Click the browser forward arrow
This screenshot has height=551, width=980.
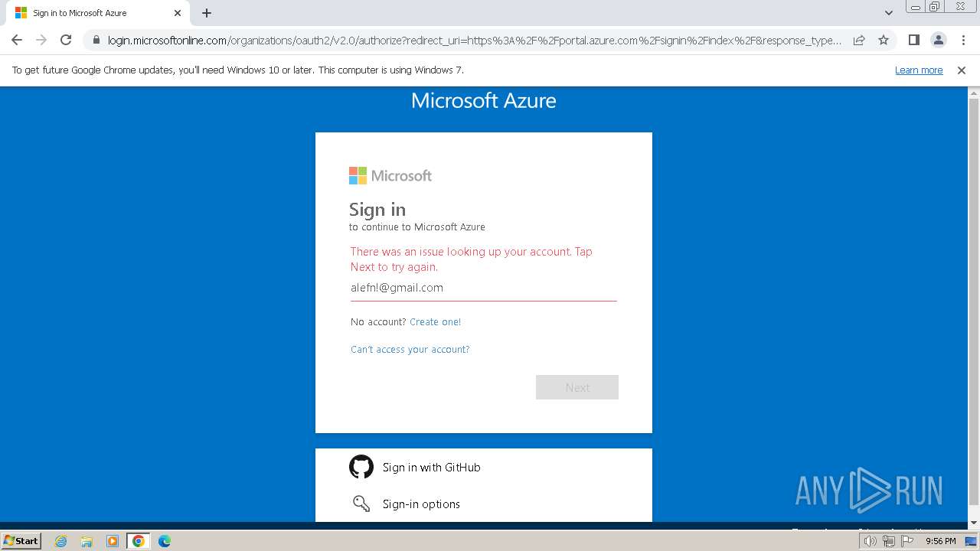pos(41,40)
